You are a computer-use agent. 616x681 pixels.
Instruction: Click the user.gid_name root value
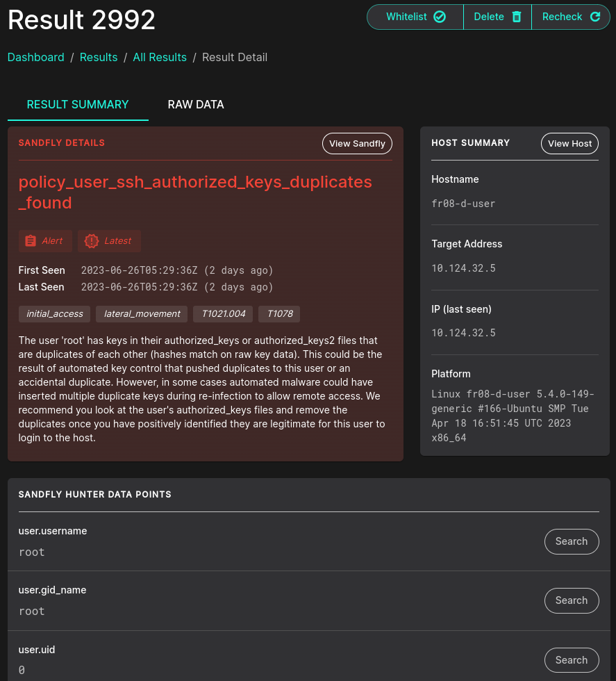tap(32, 611)
